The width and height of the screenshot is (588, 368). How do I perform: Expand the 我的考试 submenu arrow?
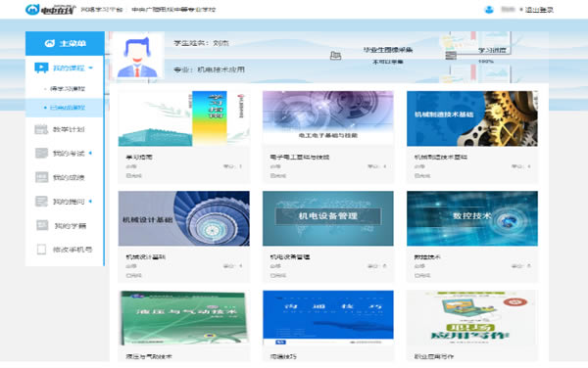[90, 153]
